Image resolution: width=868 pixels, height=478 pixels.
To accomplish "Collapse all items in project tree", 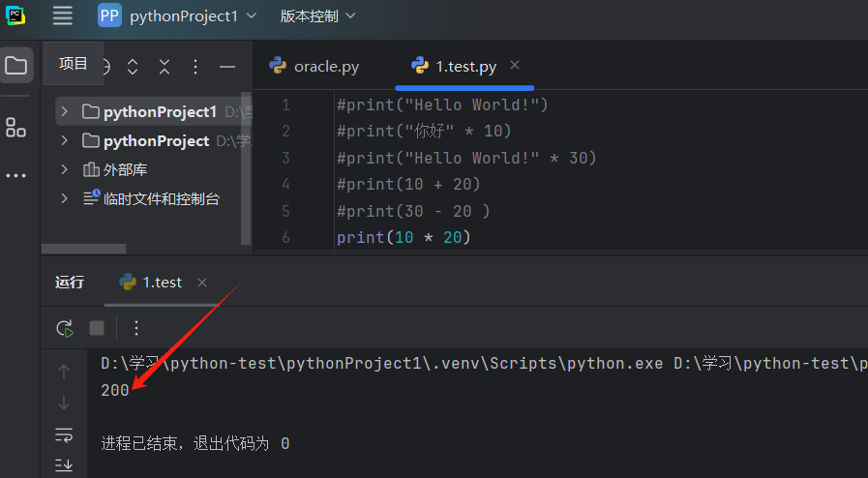I will click(x=165, y=67).
